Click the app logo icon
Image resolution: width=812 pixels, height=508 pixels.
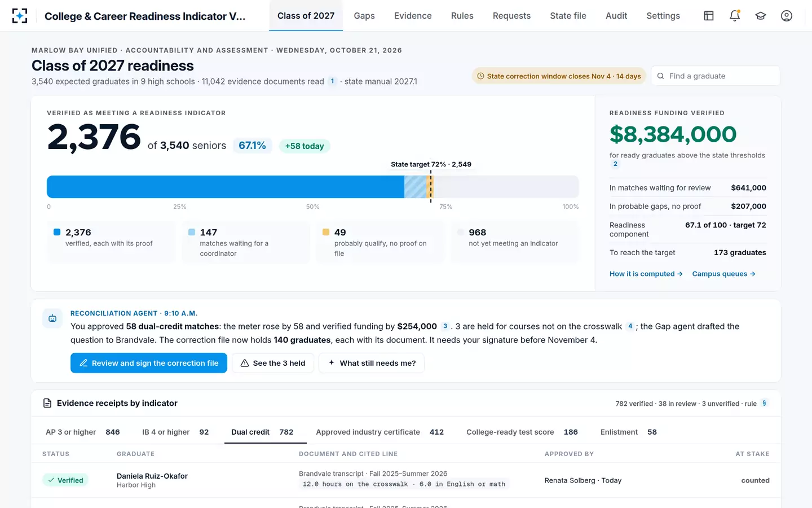click(20, 16)
